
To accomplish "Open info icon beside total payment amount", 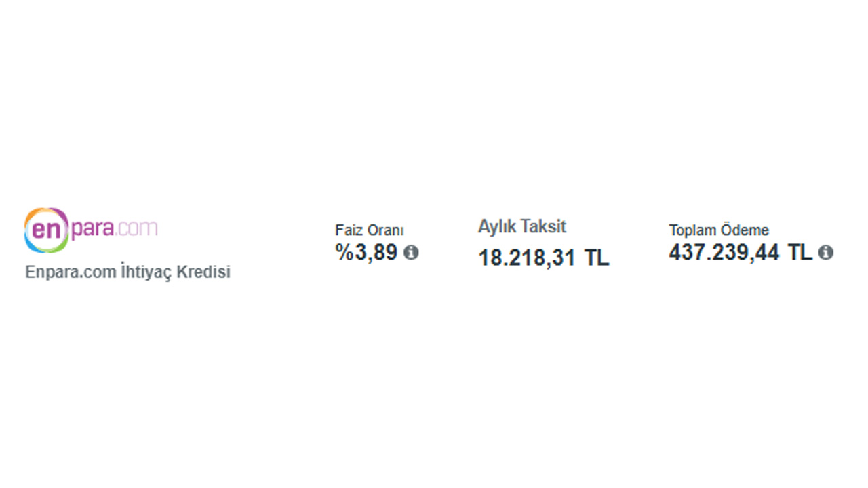I will click(x=825, y=253).
